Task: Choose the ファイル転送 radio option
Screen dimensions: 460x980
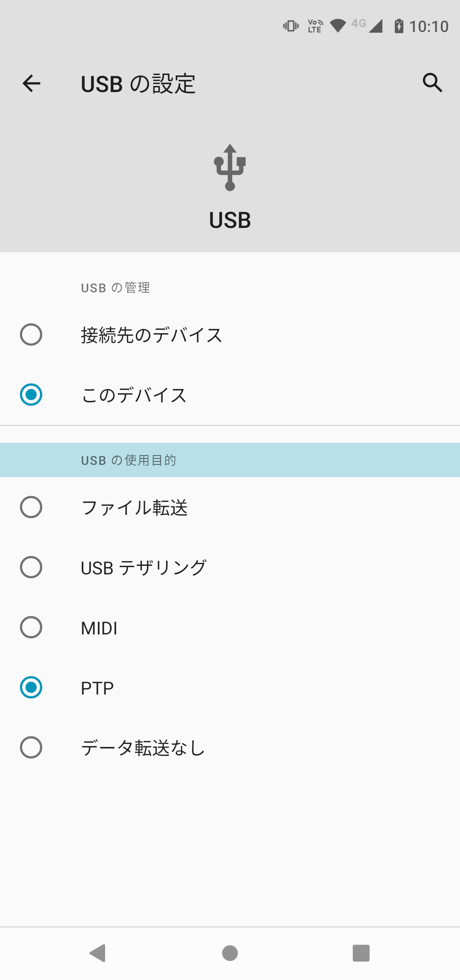Action: [31, 507]
